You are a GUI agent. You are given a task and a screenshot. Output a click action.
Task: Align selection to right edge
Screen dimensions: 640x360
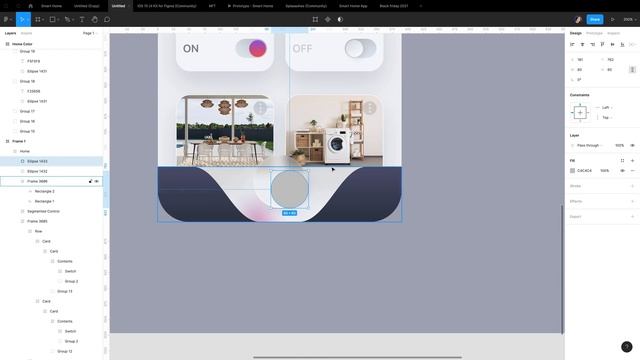[x=592, y=44]
